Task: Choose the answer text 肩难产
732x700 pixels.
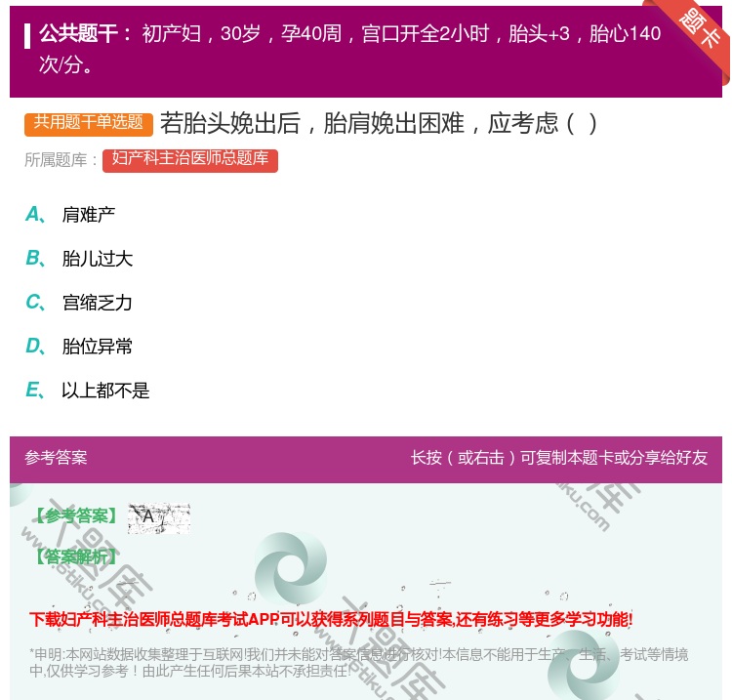Action: coord(89,215)
